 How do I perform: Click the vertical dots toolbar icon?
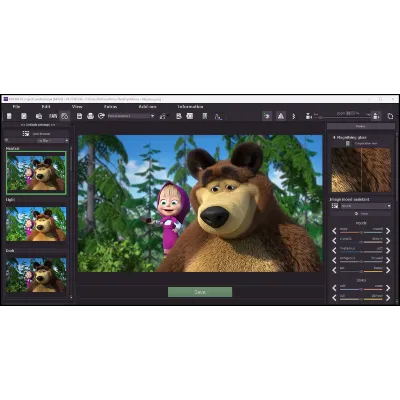tap(294, 116)
